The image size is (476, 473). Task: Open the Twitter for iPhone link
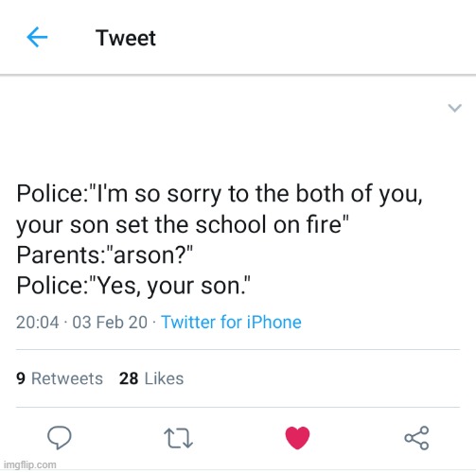(x=231, y=323)
